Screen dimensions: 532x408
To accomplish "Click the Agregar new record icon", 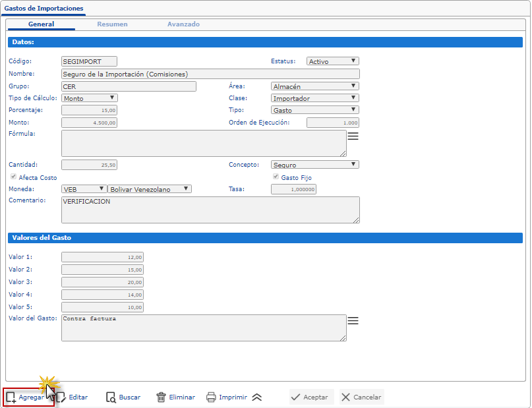I will (11, 397).
